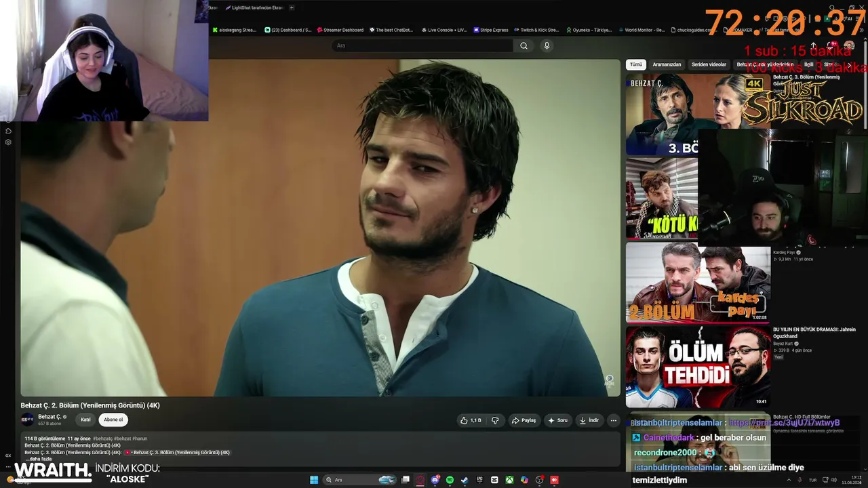Open the video's three-dot more actions menu

[x=614, y=420]
